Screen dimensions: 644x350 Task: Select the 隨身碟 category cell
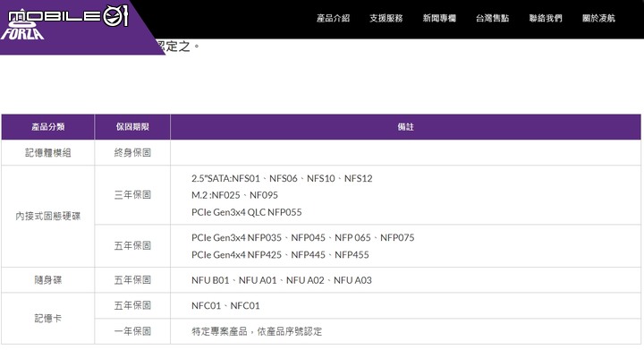point(48,280)
